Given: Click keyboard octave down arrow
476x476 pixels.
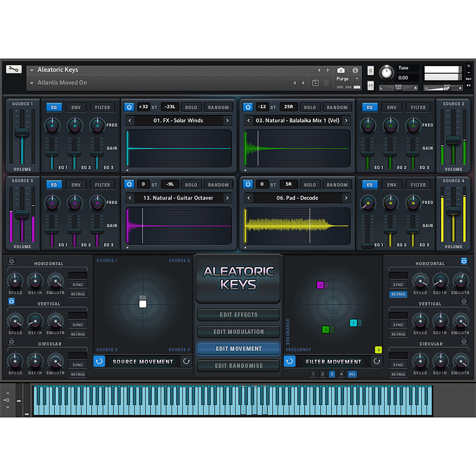Looking at the screenshot, I should [8, 407].
